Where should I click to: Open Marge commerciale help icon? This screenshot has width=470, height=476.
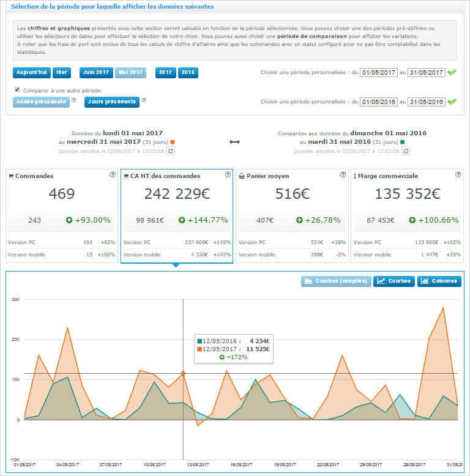(x=458, y=174)
